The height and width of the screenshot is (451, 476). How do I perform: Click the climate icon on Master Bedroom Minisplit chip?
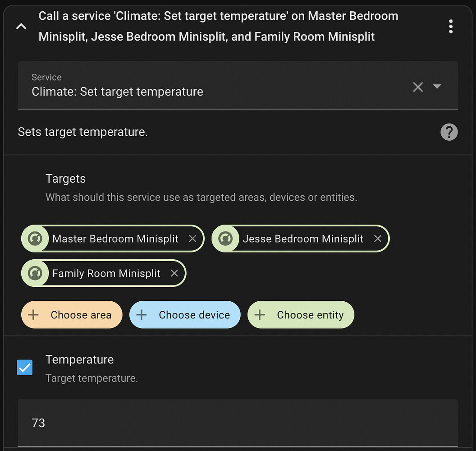[x=35, y=239]
